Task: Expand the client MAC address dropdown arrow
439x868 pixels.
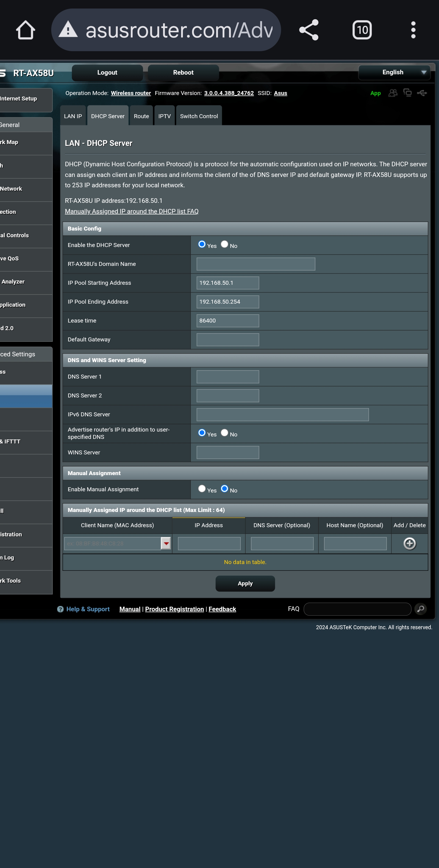Action: click(166, 543)
